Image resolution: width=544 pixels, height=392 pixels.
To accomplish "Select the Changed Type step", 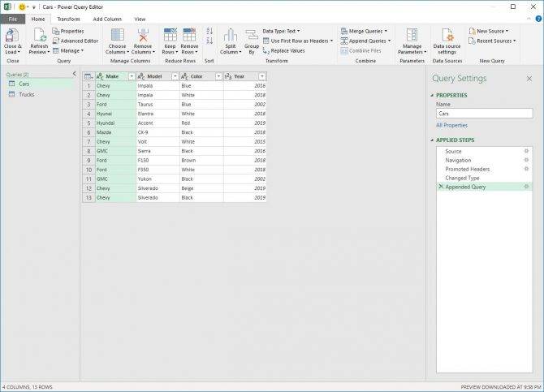I will pos(485,178).
